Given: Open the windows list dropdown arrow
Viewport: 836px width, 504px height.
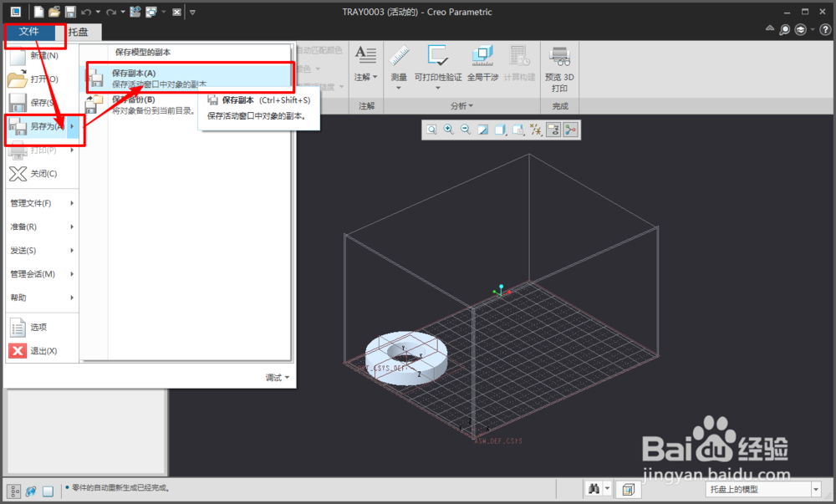Looking at the screenshot, I should click(164, 12).
